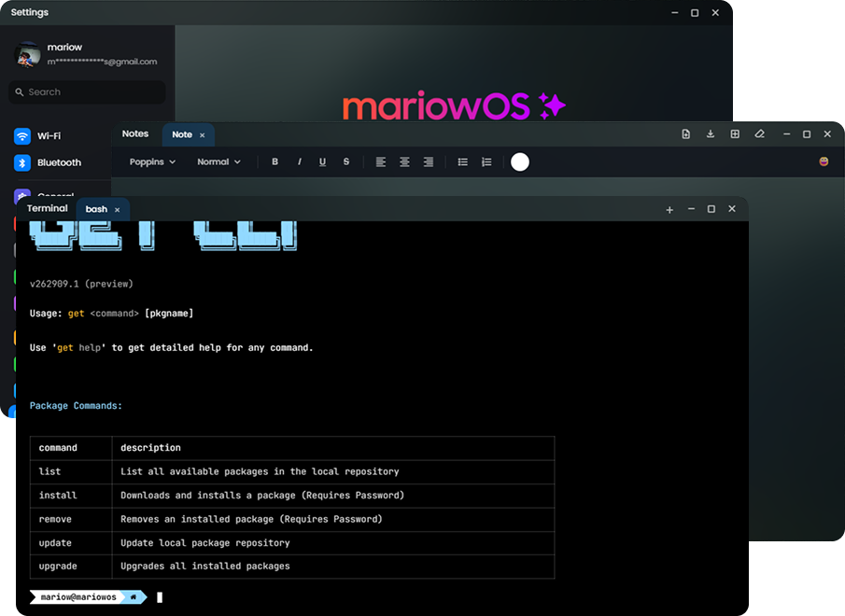Click the Bluetooth icon in Settings
The height and width of the screenshot is (616, 845).
pyautogui.click(x=22, y=162)
